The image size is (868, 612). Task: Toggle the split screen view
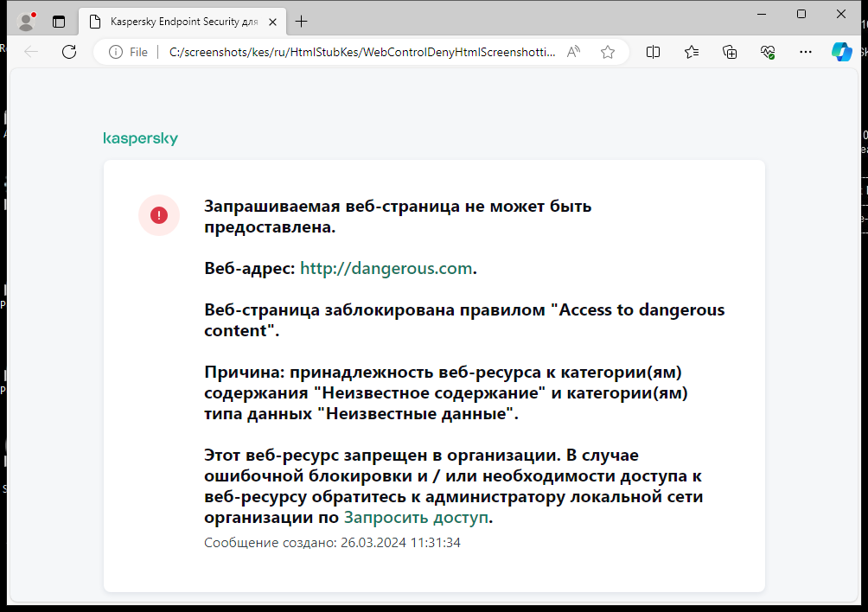point(654,52)
